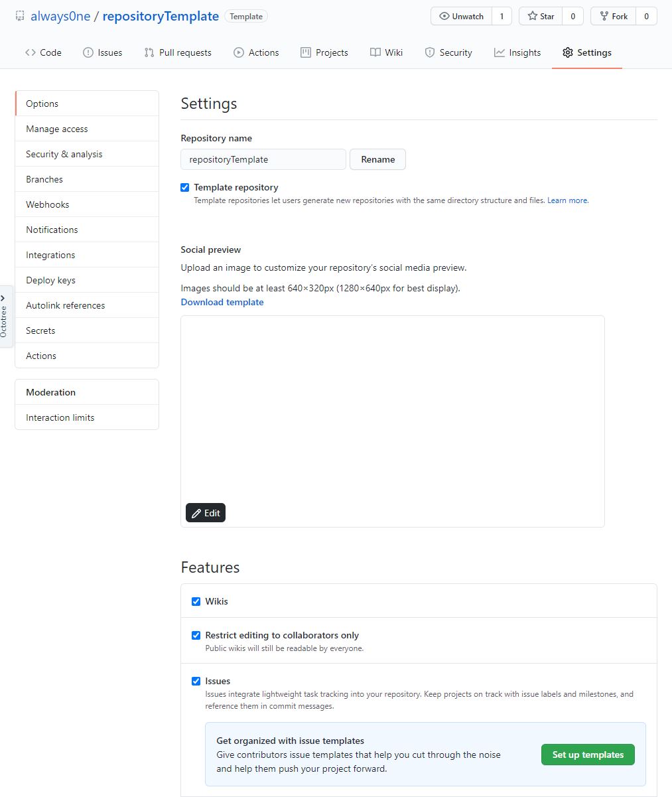Screen dimensions: 672x797
Task: Open Manage access settings
Action: pos(87,129)
